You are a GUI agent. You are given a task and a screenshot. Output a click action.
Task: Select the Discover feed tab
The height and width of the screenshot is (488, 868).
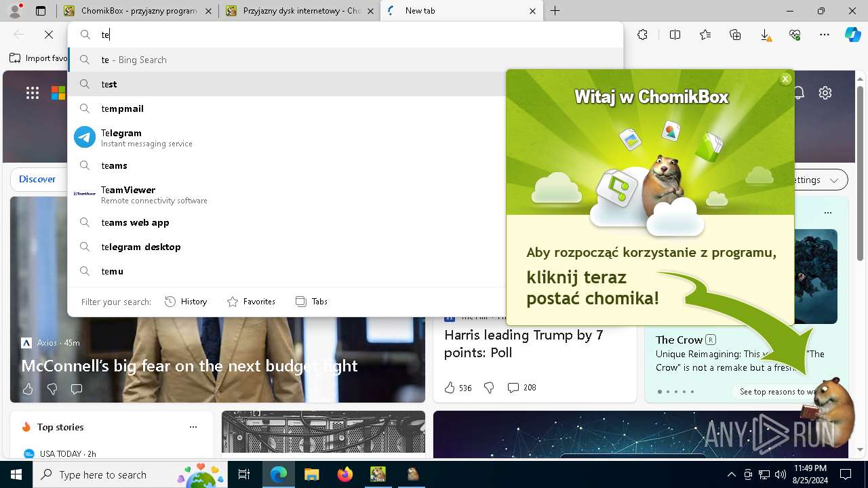pos(37,179)
